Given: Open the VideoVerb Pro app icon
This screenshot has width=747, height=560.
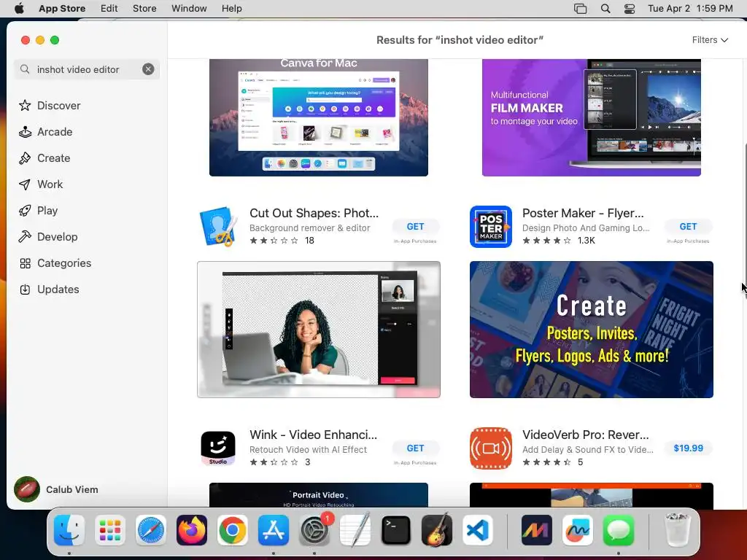Looking at the screenshot, I should tap(491, 448).
